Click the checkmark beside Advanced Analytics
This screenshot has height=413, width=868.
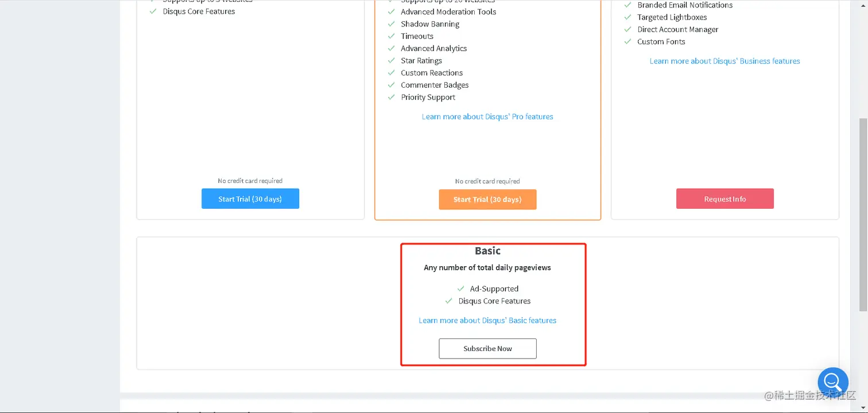391,48
